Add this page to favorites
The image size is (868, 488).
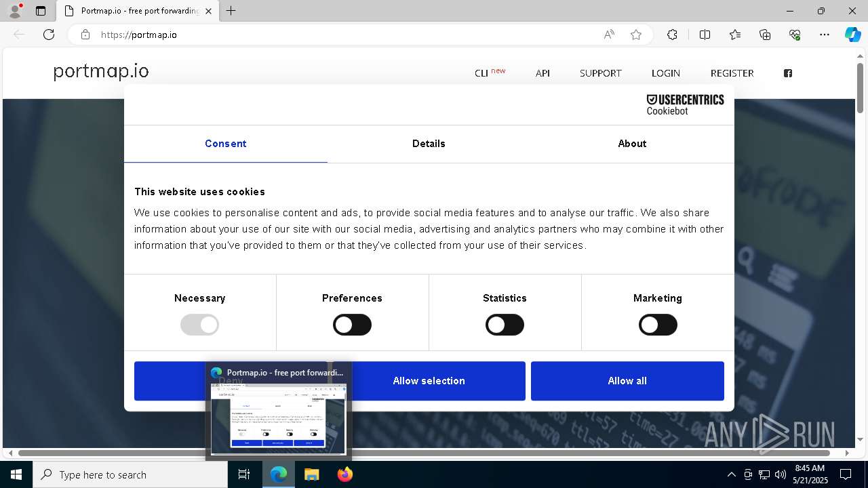[x=636, y=35]
